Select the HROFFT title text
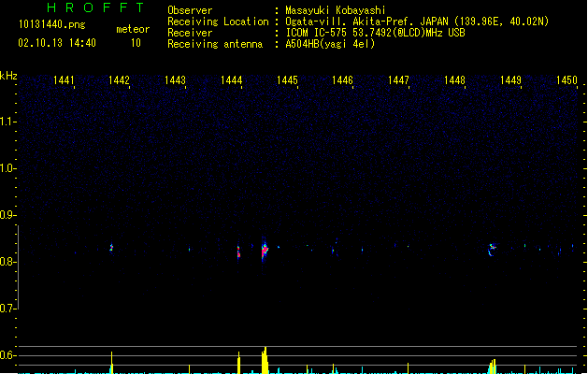588x374 pixels. pos(95,7)
